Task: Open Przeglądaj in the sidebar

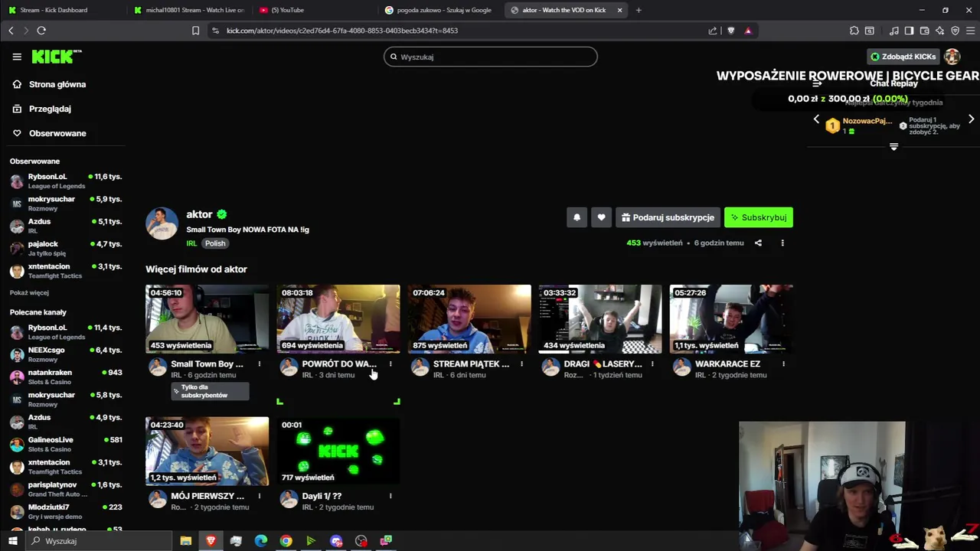Action: 50,109
